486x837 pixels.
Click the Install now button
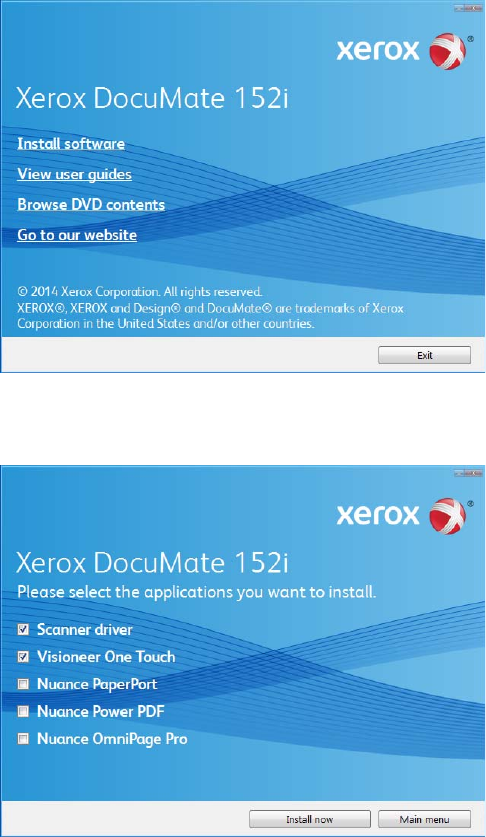click(x=310, y=819)
